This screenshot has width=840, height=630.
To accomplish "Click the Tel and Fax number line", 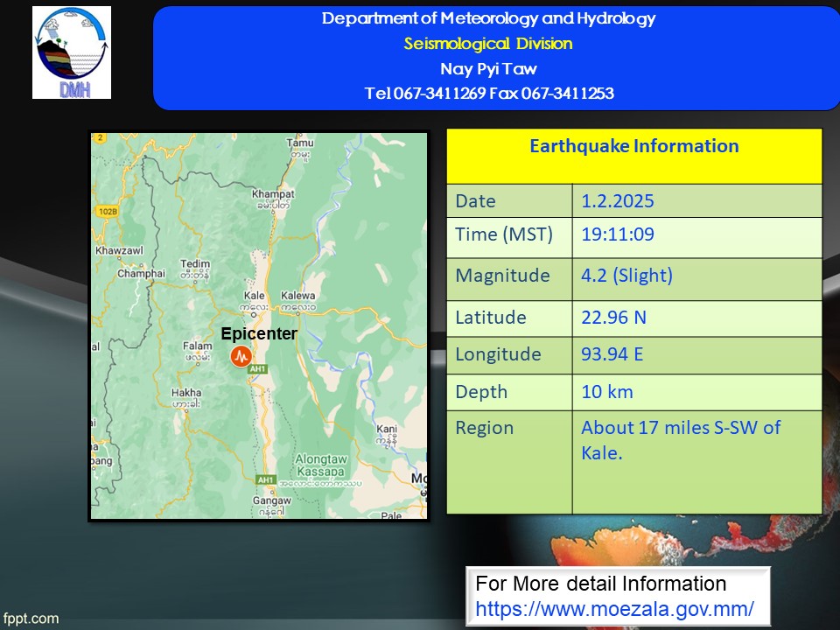I will (x=489, y=94).
